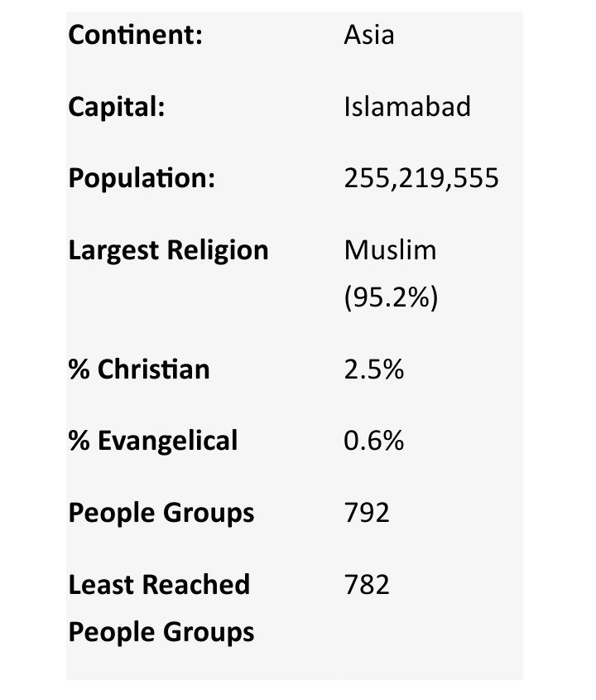Select the 782 least reached value
This screenshot has height=700, width=596.
tap(367, 585)
